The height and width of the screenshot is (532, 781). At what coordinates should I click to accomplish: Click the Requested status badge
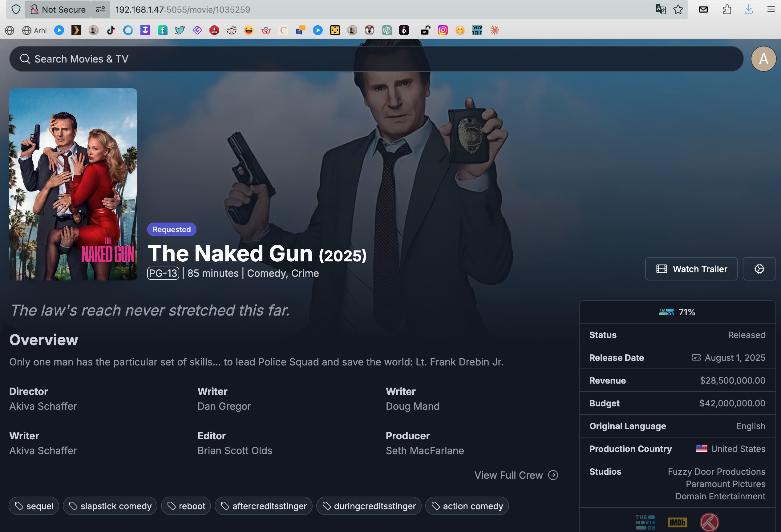click(x=172, y=229)
